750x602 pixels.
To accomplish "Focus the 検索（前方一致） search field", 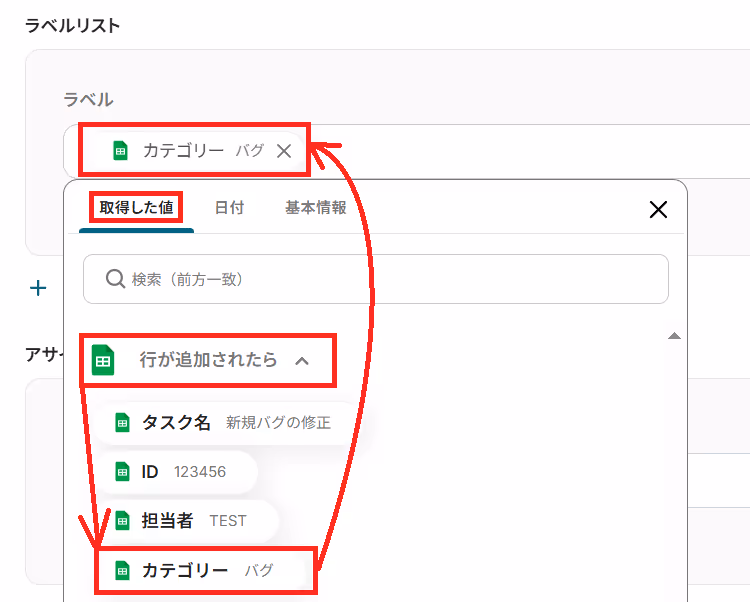I will (376, 279).
